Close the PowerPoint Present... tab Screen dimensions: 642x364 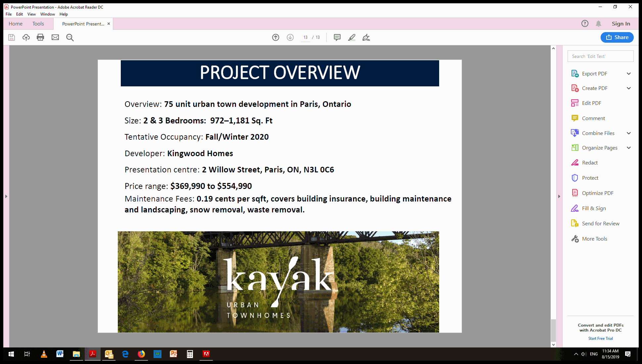(x=109, y=24)
